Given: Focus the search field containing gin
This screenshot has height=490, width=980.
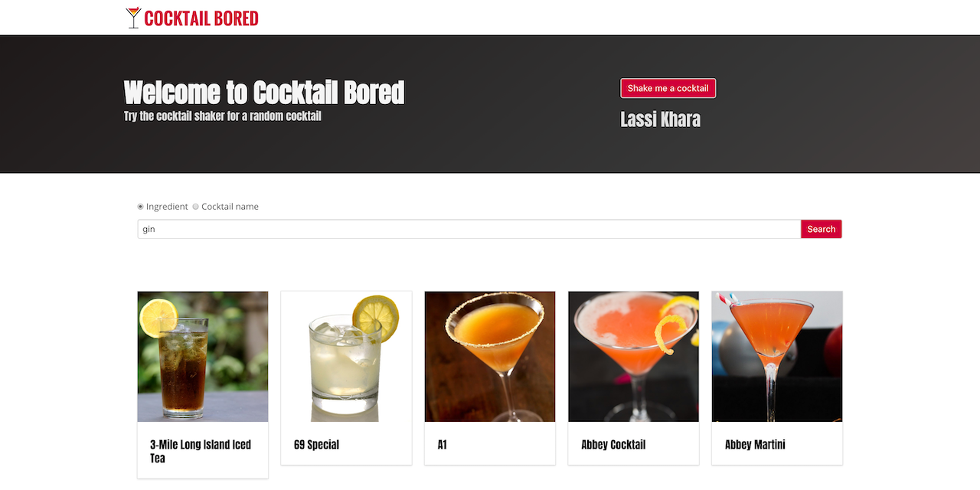Looking at the screenshot, I should tap(469, 229).
